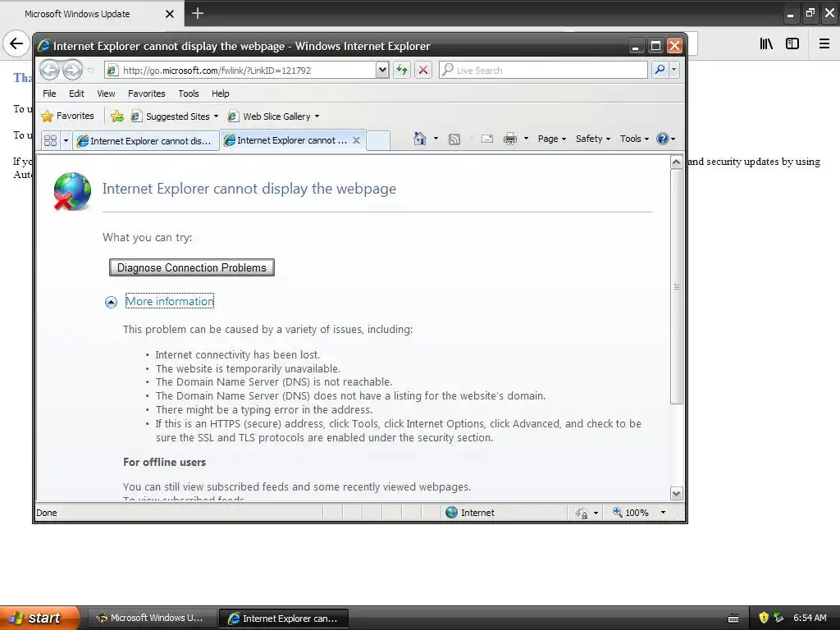
Task: Switch to Microsoft Windows Update taskbar button
Action: (x=152, y=618)
